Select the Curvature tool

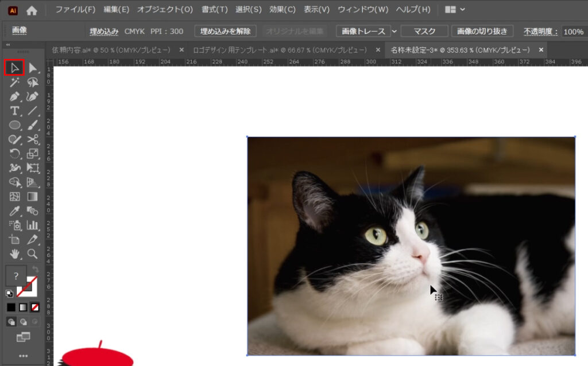coord(33,96)
